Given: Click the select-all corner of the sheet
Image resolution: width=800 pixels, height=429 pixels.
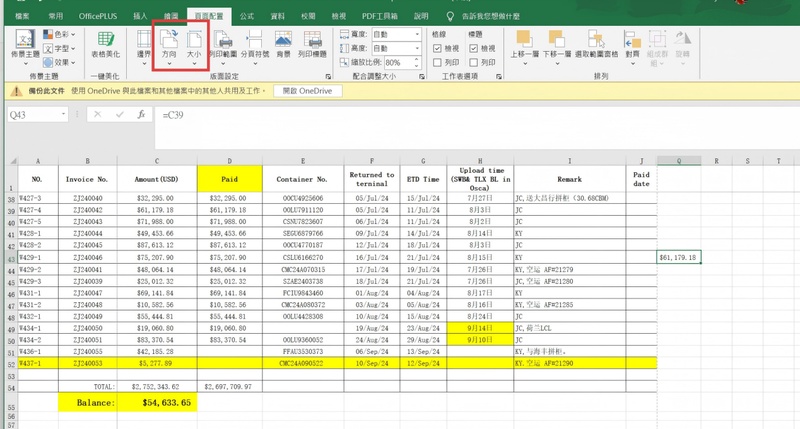Looking at the screenshot, I should click(12, 161).
